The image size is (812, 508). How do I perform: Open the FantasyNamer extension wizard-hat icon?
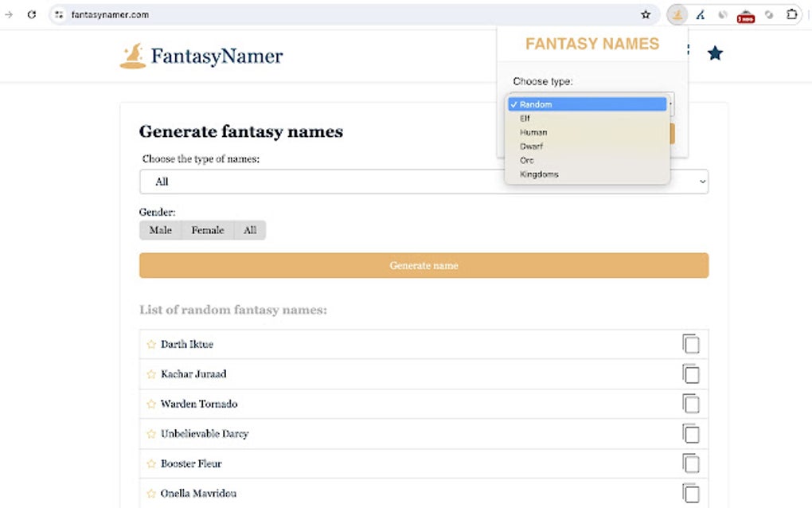(x=677, y=14)
